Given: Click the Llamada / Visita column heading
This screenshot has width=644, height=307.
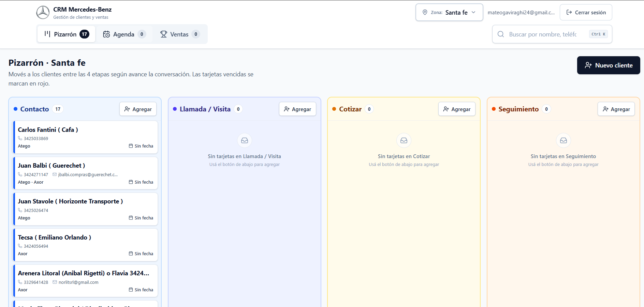Looking at the screenshot, I should point(205,109).
